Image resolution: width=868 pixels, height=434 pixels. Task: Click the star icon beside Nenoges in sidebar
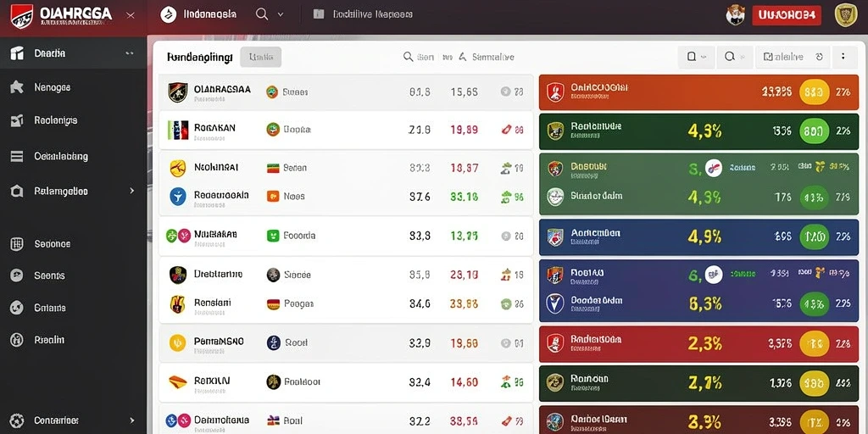point(17,87)
